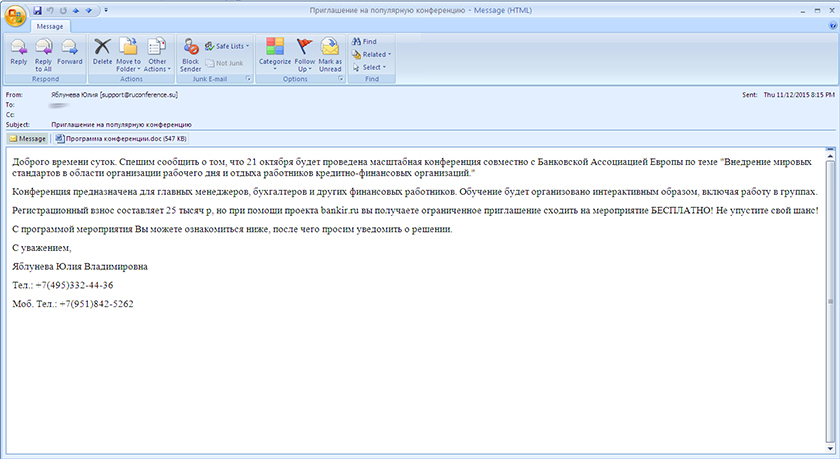The width and height of the screenshot is (840, 459).
Task: Select the Message ribbon tab
Action: coord(50,26)
